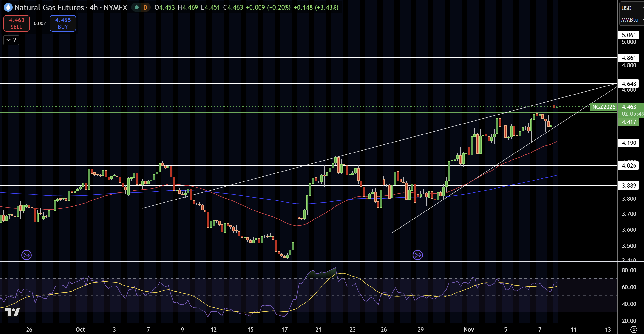Click the left purple contract-switch arrow icon
The width and height of the screenshot is (644, 334).
(27, 255)
